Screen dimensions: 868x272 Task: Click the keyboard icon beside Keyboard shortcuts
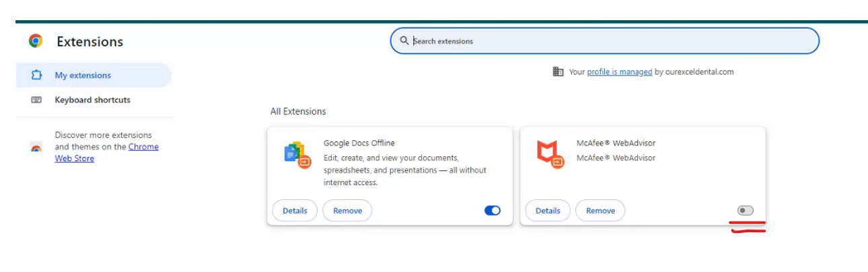(36, 100)
